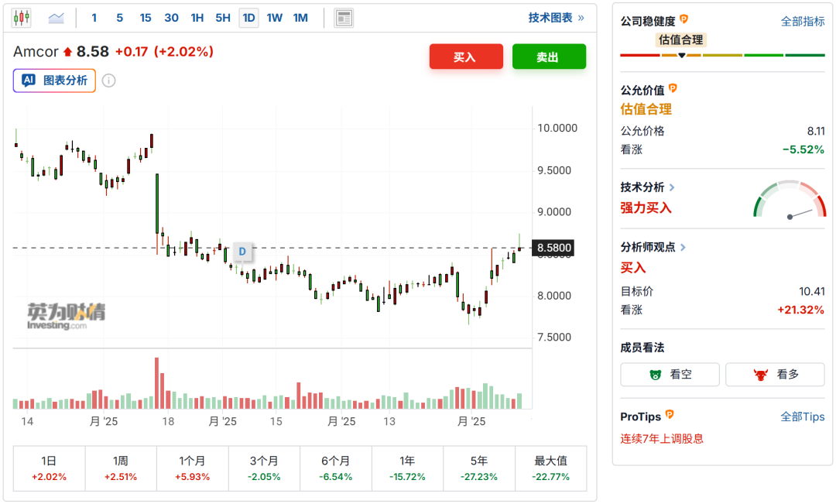
Task: Vote bullish with the 看多 button
Action: 775,375
